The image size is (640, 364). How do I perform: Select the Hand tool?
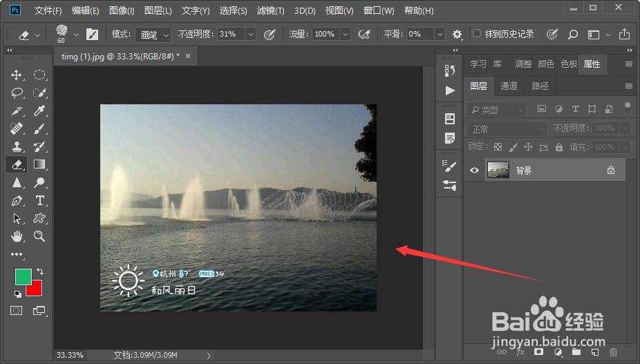point(17,236)
